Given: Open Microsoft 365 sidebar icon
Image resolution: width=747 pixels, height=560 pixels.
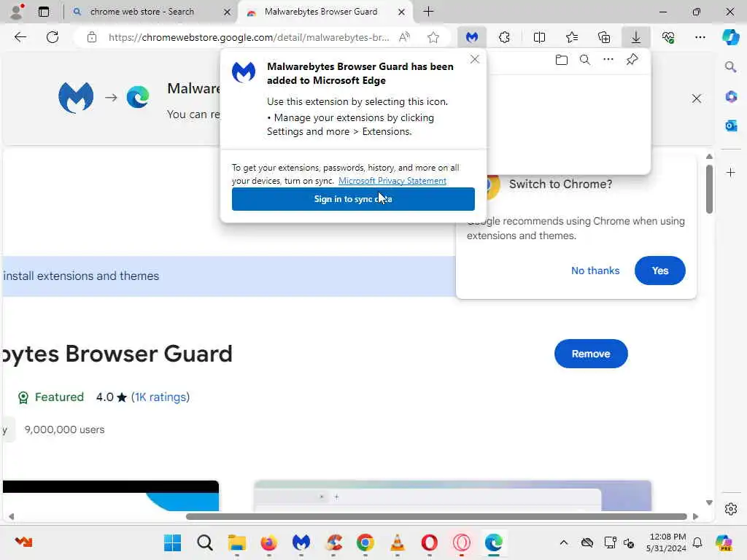Looking at the screenshot, I should [x=731, y=96].
